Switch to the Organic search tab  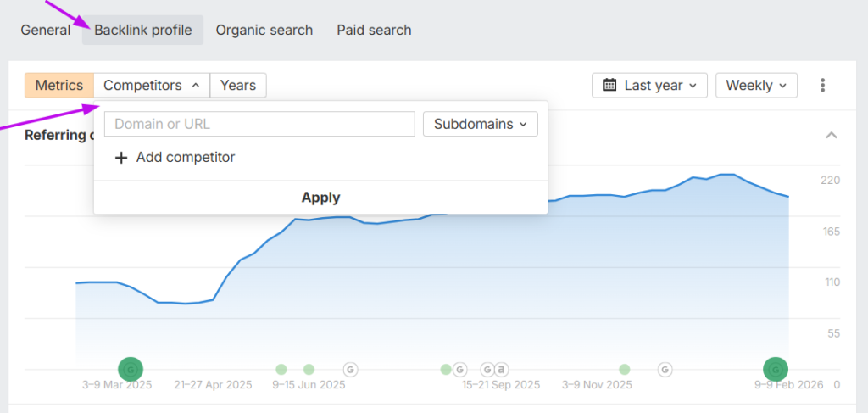264,31
